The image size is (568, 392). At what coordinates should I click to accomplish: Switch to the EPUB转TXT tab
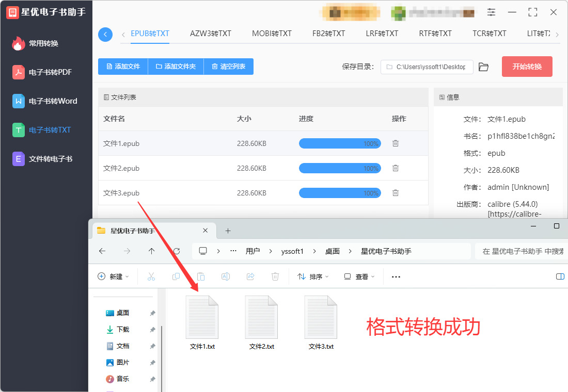150,34
